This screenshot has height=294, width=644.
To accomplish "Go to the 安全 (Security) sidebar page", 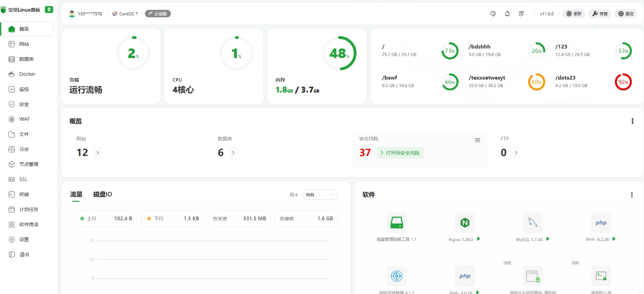I will pos(27,104).
